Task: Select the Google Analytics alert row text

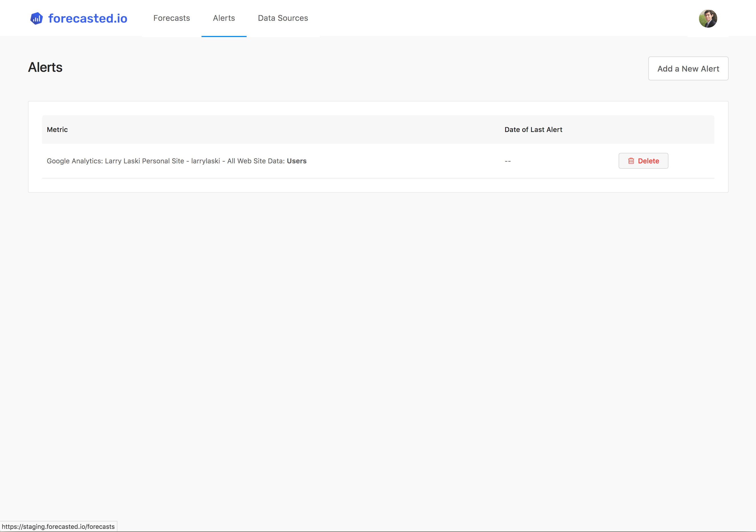Action: pyautogui.click(x=176, y=161)
